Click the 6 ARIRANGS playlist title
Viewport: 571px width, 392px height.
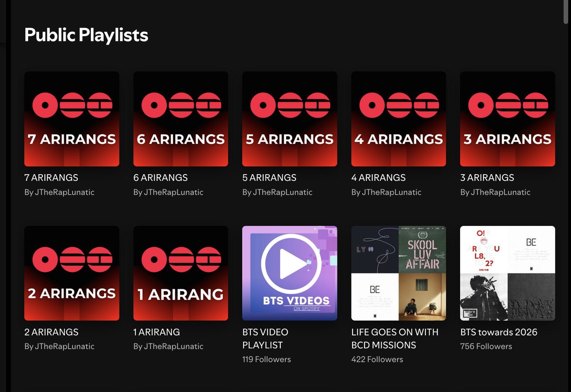point(160,178)
